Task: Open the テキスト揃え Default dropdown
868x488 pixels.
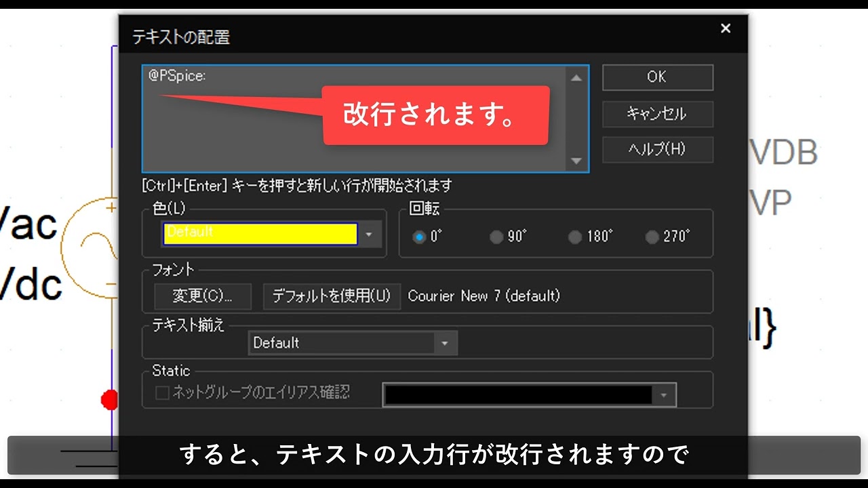Action: (x=353, y=343)
